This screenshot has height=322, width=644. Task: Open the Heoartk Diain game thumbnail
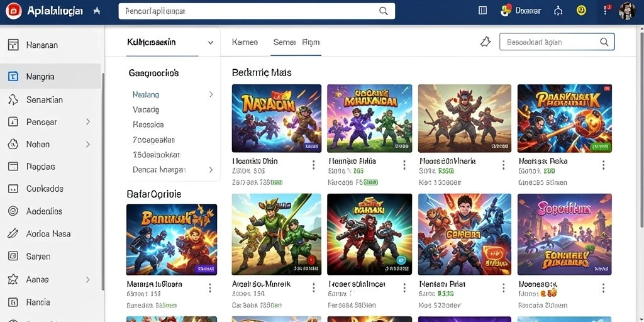(277, 118)
